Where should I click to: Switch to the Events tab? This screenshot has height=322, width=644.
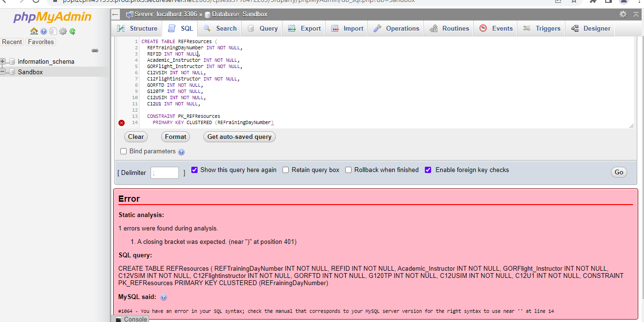click(x=496, y=28)
